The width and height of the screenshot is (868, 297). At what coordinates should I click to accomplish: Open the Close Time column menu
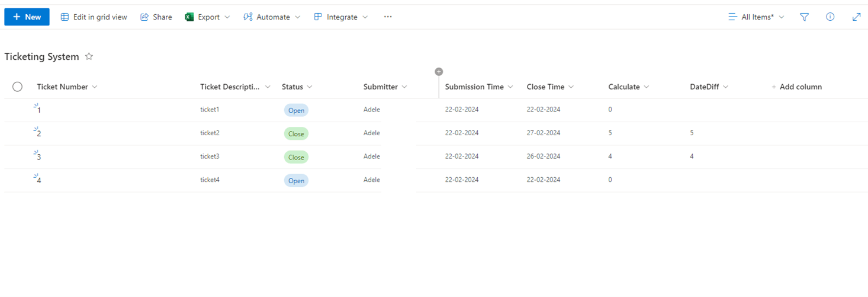pyautogui.click(x=551, y=87)
